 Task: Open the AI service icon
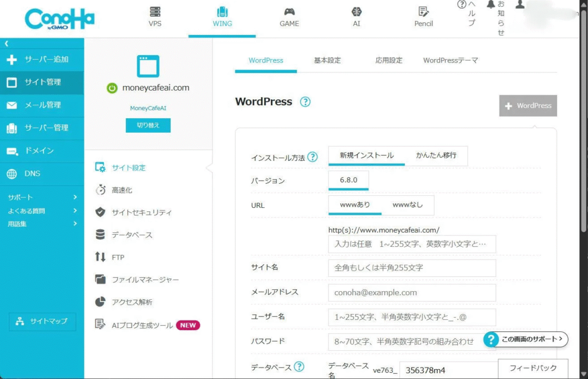click(x=356, y=12)
